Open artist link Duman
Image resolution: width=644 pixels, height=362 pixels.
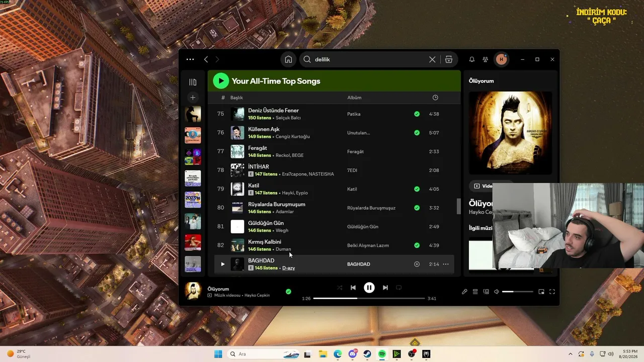click(x=283, y=249)
